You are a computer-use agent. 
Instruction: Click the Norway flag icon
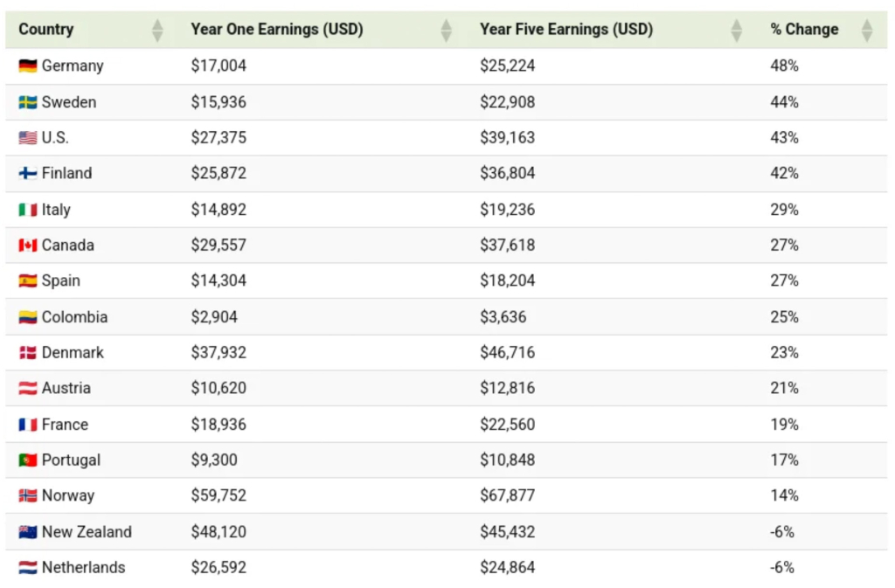27,496
